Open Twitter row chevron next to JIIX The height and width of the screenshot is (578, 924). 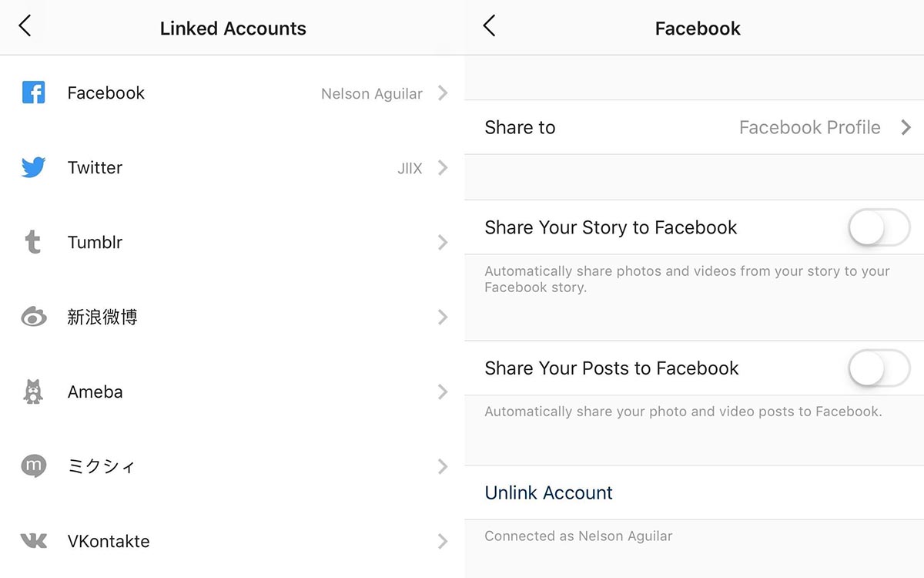point(443,168)
